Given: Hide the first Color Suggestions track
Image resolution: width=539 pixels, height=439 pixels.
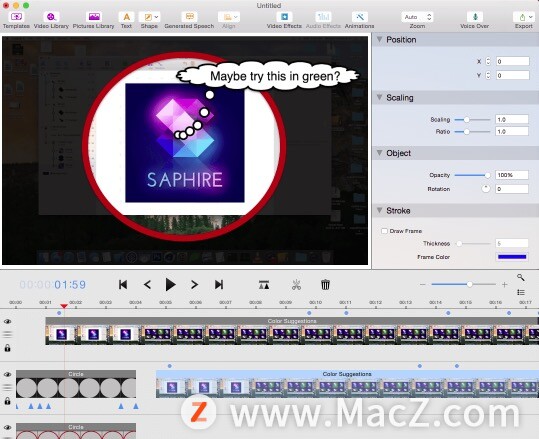Looking at the screenshot, I should coord(7,321).
